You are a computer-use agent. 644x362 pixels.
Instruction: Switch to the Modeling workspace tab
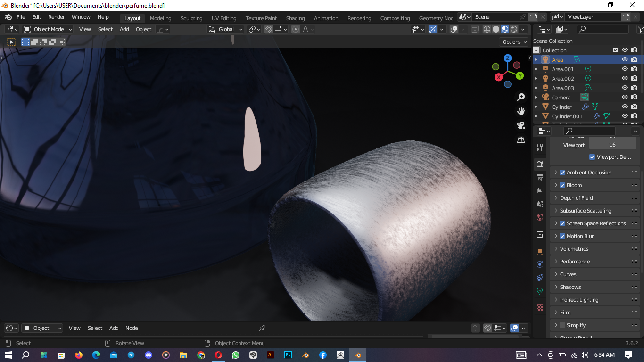point(160,18)
